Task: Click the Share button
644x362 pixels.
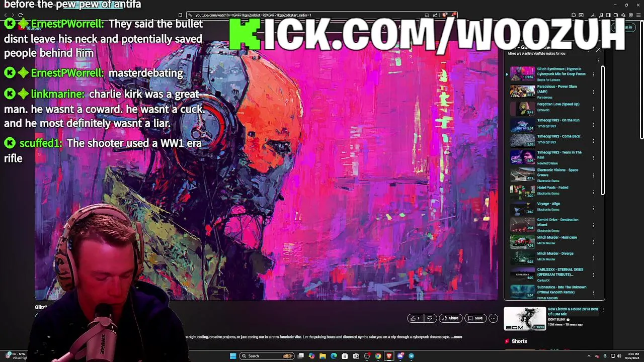Action: point(450,318)
